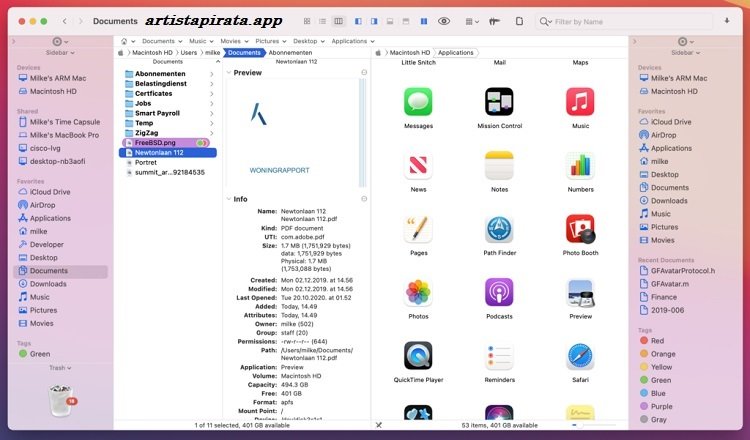Open the Applications bookmark menu in bookmarks bar

click(x=353, y=41)
